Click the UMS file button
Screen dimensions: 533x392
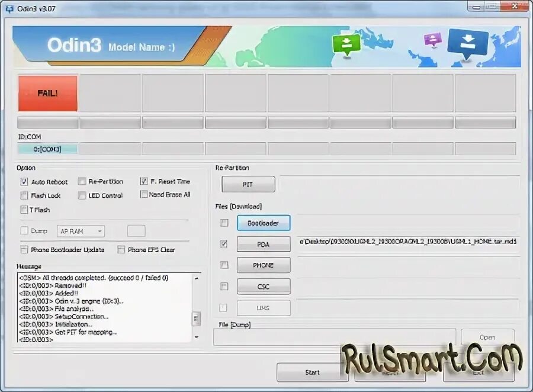(264, 308)
